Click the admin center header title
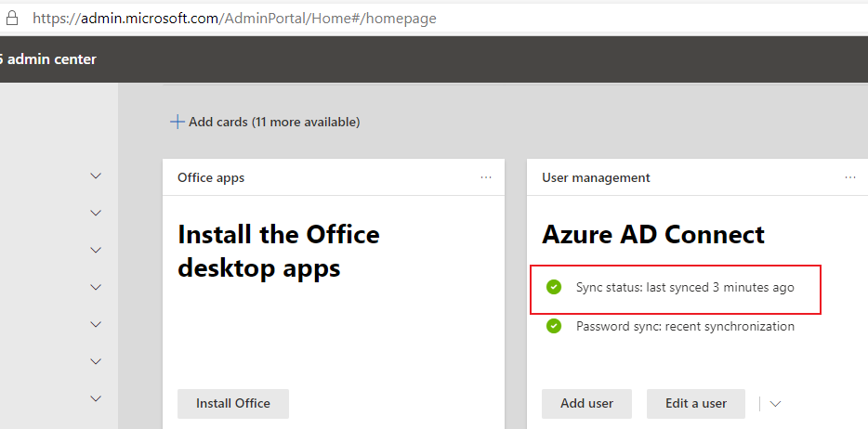Viewport: 868px width, 429px height. coord(48,59)
